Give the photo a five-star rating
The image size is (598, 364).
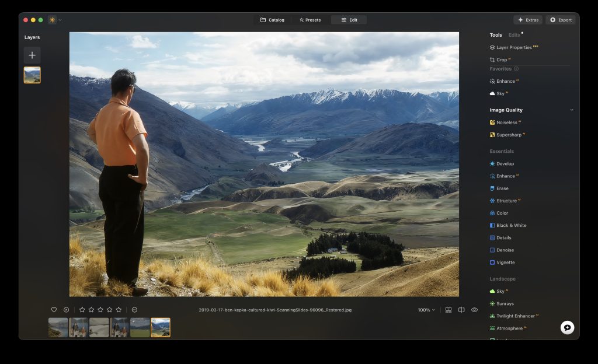pos(119,310)
